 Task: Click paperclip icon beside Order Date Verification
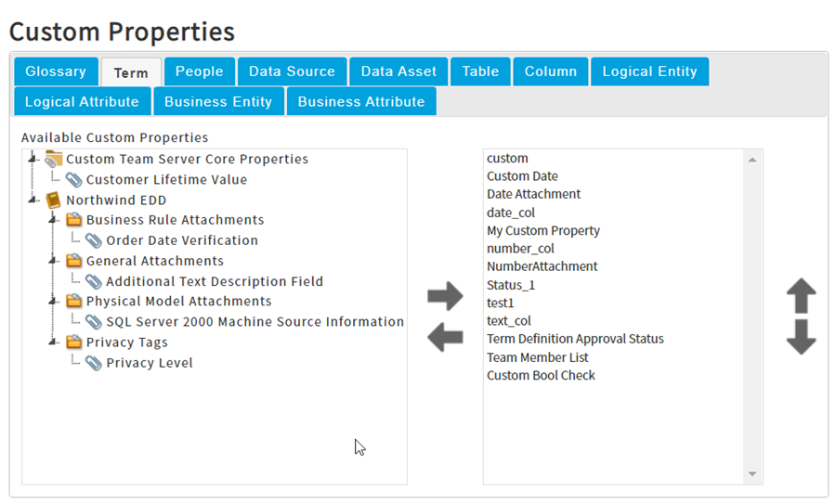tap(93, 240)
